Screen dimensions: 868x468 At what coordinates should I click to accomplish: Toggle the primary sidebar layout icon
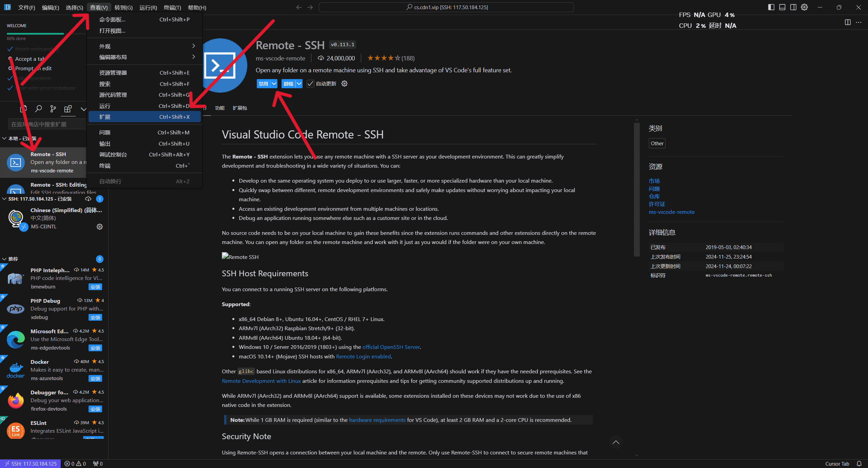click(x=771, y=7)
